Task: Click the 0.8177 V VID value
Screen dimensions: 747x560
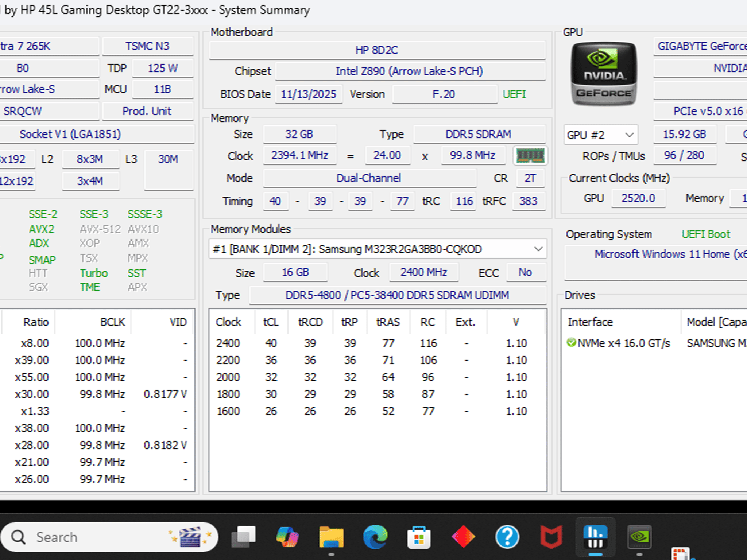Action: point(166,394)
